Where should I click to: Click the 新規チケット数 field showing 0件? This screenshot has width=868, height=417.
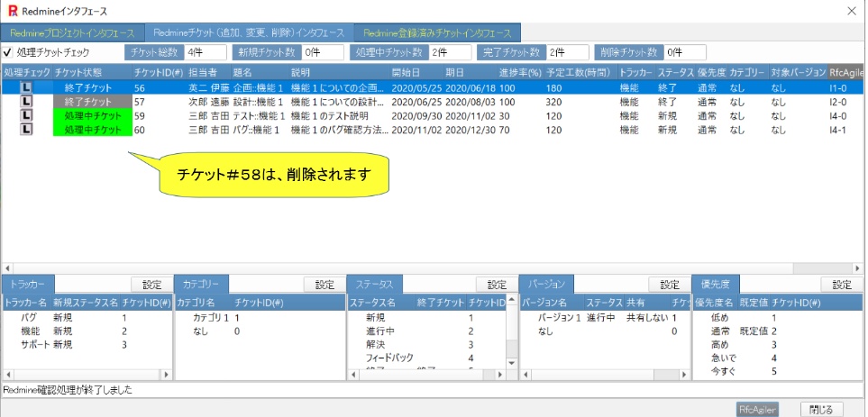click(x=323, y=52)
